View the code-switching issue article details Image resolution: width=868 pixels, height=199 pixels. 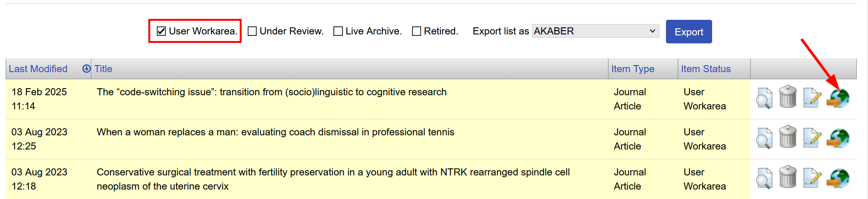coord(764,98)
